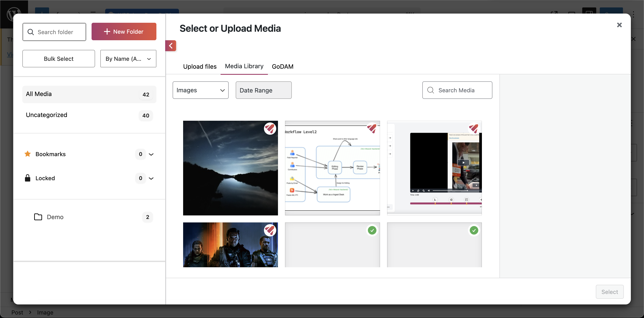This screenshot has width=644, height=318.
Task: Click GoDAM badge on video editor screenshot
Action: click(474, 129)
